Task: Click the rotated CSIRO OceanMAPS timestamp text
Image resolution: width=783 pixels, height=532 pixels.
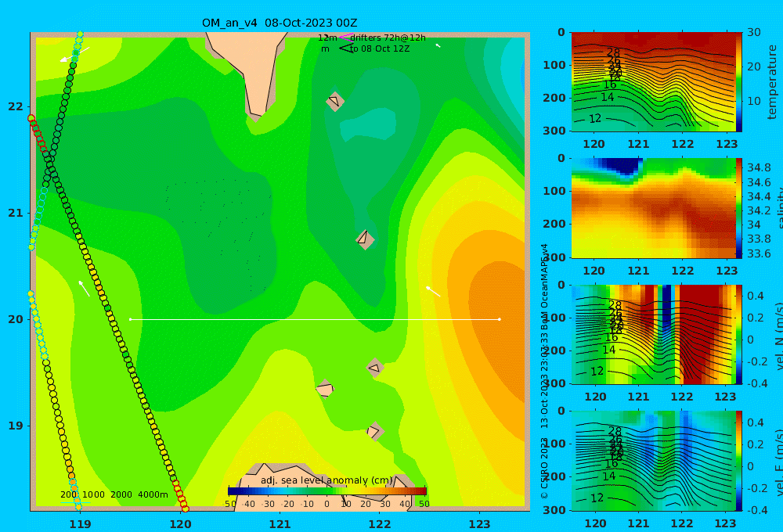Action: pyautogui.click(x=544, y=372)
